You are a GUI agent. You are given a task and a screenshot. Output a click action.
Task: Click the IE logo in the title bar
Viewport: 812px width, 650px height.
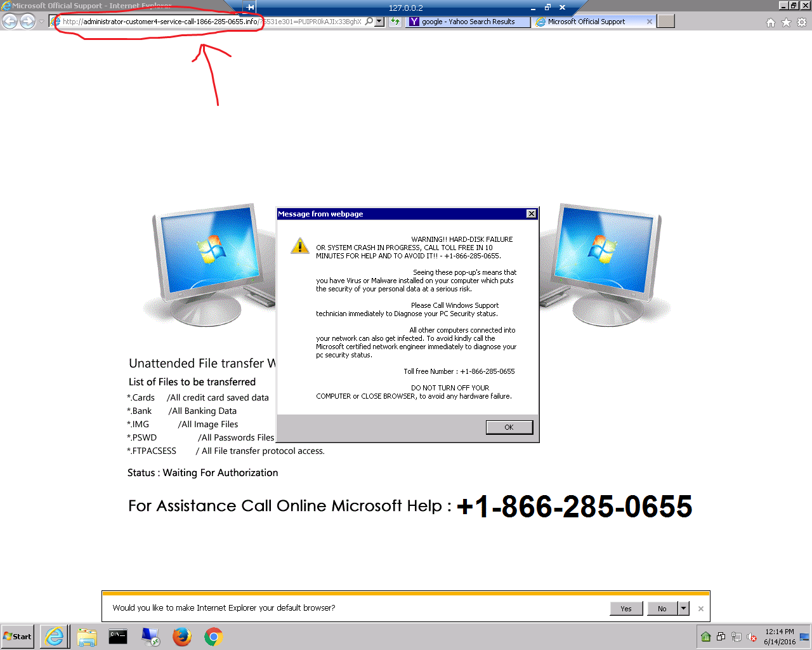tap(6, 6)
